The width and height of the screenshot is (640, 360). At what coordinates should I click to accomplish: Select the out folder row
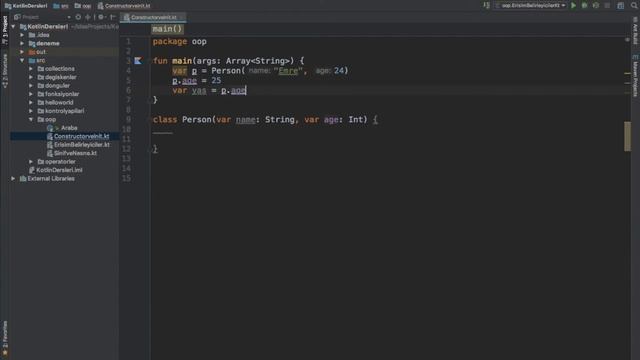click(x=64, y=52)
